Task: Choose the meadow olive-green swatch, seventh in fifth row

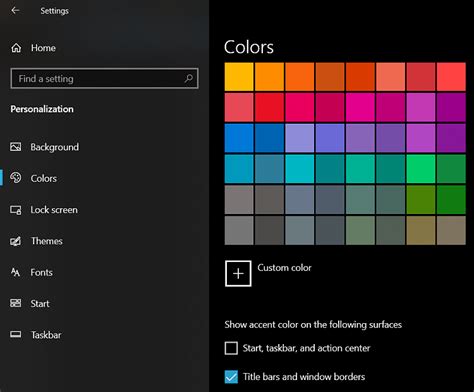Action: pyautogui.click(x=421, y=199)
